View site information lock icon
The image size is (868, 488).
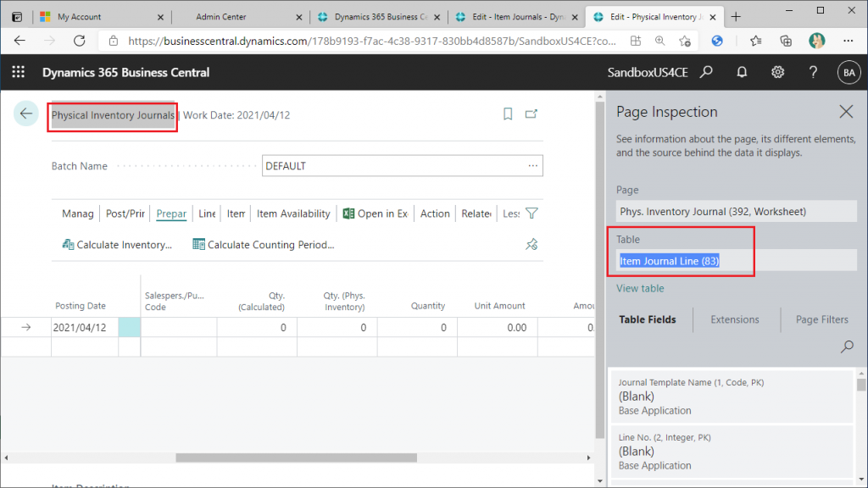[x=114, y=41]
